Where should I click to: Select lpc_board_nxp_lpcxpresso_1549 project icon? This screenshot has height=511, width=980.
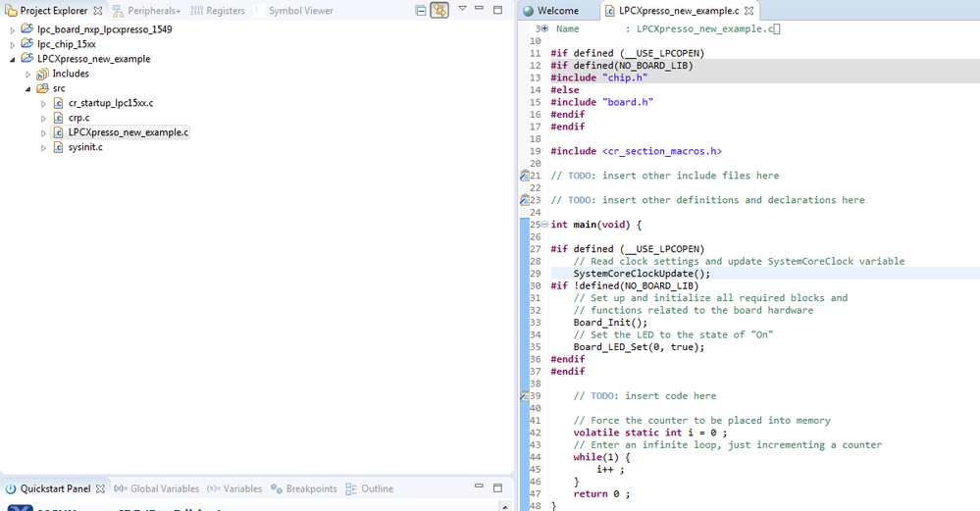[26, 28]
